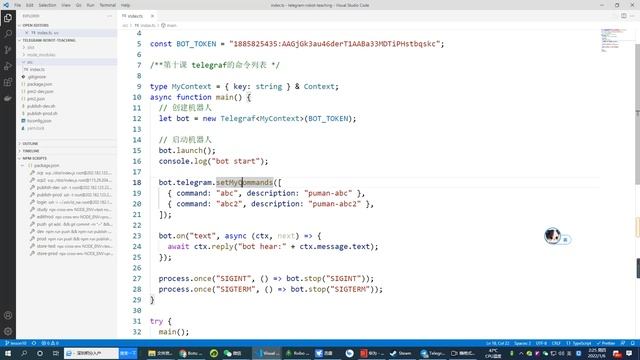Open the Docker view in activity bar

tap(8, 98)
